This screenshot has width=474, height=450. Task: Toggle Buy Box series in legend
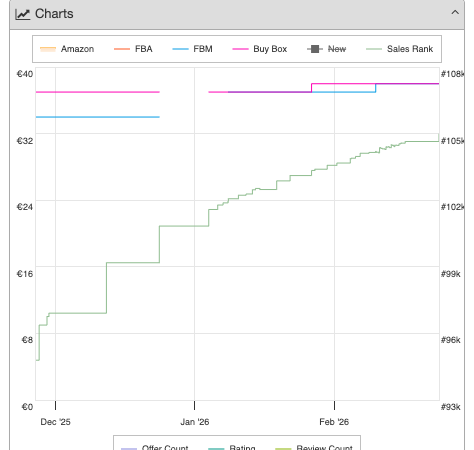(260, 49)
